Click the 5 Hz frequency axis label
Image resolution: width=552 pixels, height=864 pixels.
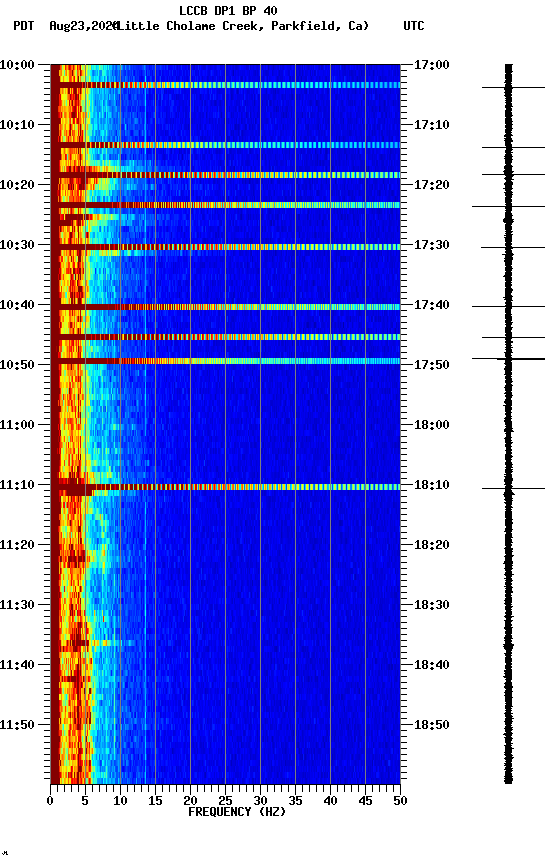point(85,801)
